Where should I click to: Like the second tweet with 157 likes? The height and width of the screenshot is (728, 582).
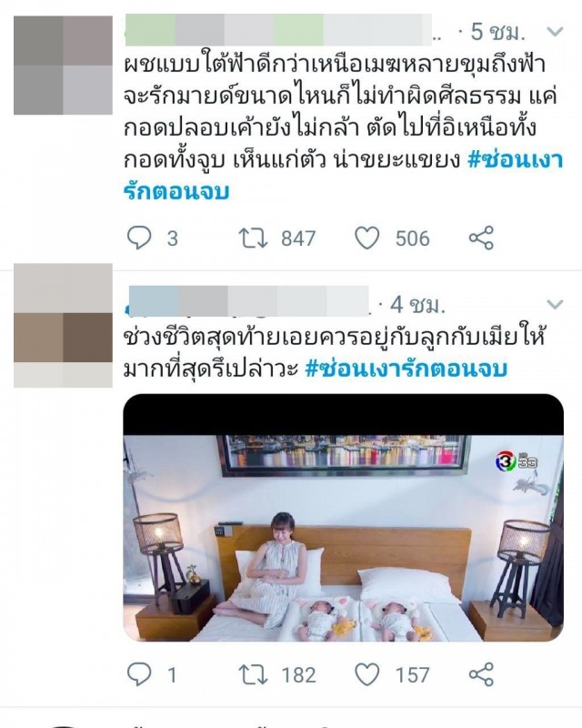367,674
